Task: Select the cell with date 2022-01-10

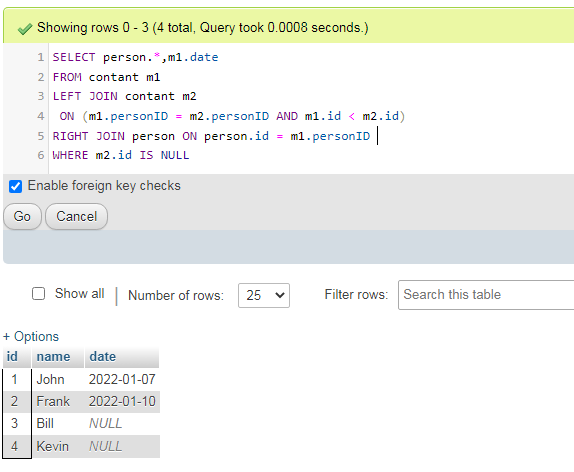Action: point(122,401)
